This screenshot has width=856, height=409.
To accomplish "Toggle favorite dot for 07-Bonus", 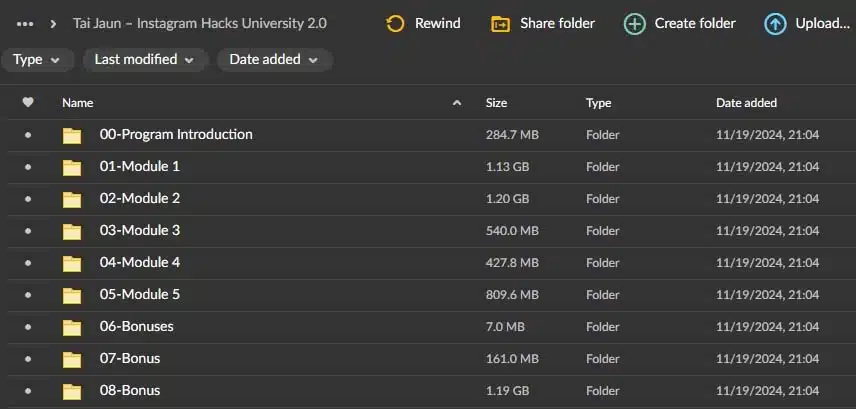I will coord(28,359).
